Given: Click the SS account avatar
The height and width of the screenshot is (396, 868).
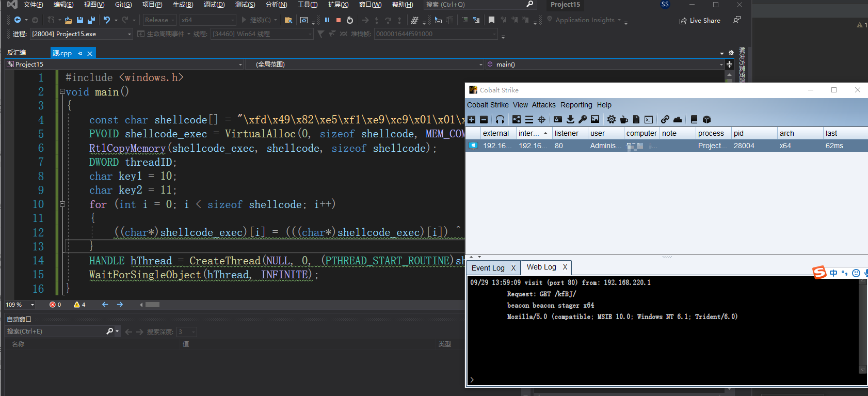Looking at the screenshot, I should pos(665,5).
